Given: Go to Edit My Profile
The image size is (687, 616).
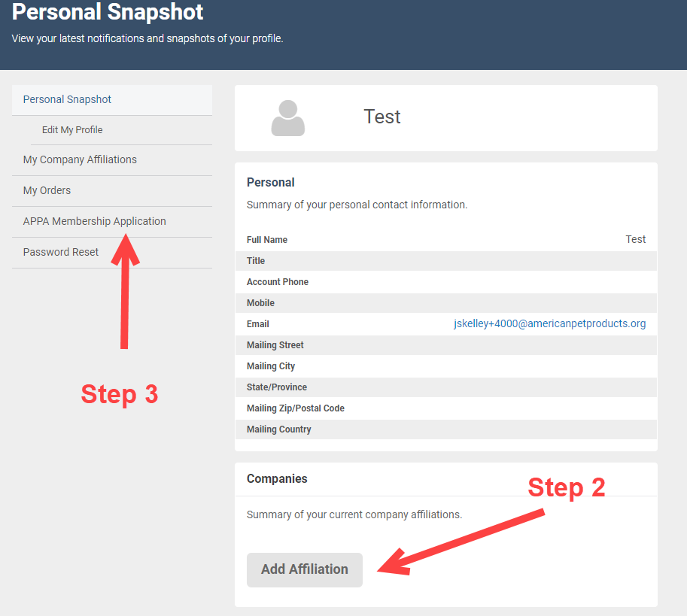Looking at the screenshot, I should click(72, 130).
